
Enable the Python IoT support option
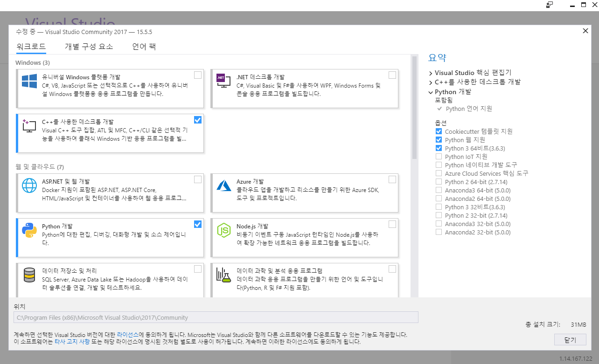[439, 157]
